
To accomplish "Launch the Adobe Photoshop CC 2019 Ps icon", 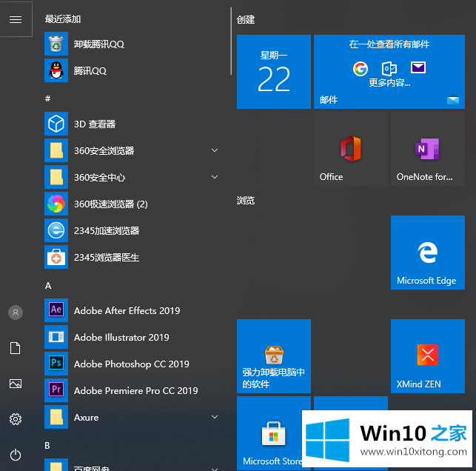I will coord(56,364).
